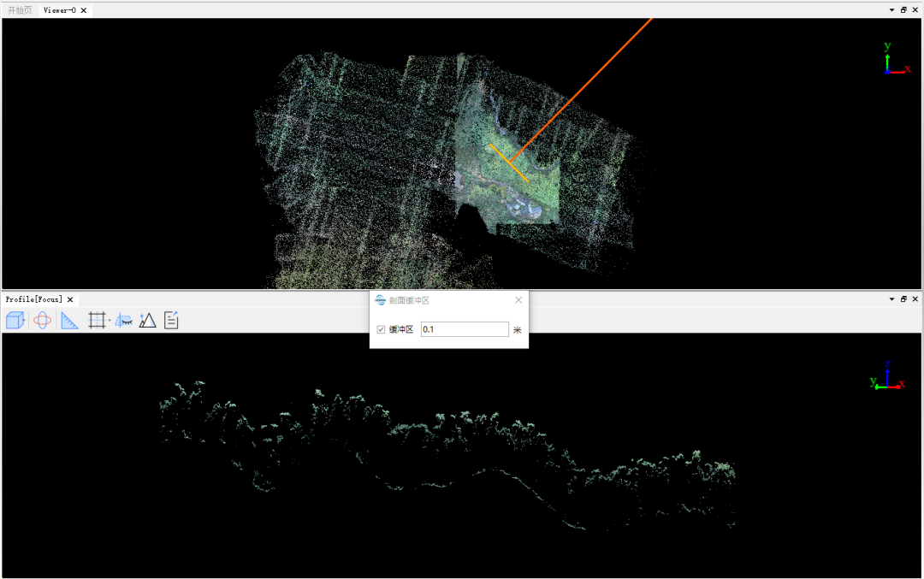Screen dimensions: 924x579
Task: Close the Viewer-0 tab
Action: (x=84, y=10)
